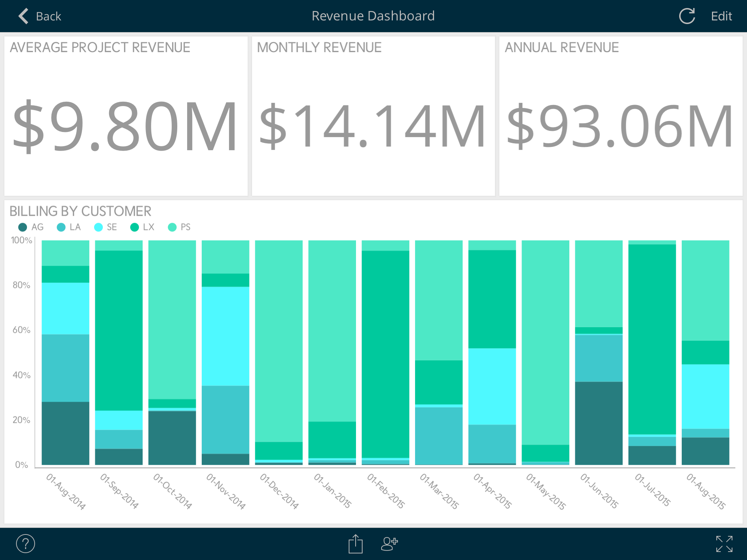Open the Average Project Revenue $9.80M card
The width and height of the screenshot is (747, 560).
click(x=126, y=116)
